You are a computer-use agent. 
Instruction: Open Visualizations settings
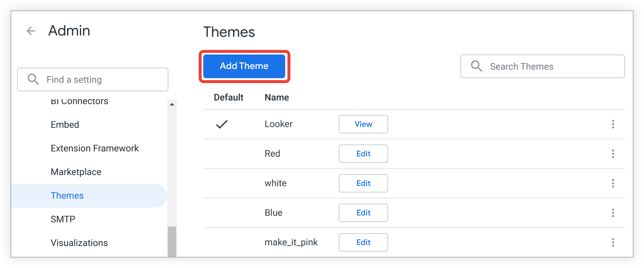coord(79,243)
